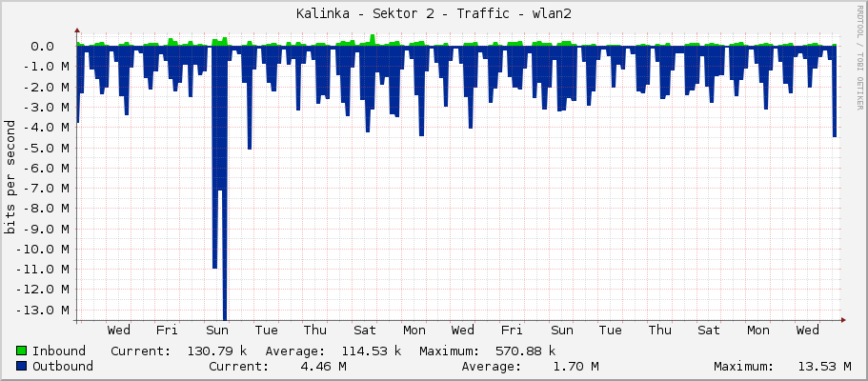Click the Outbound current value 4.46 M

pyautogui.click(x=322, y=366)
